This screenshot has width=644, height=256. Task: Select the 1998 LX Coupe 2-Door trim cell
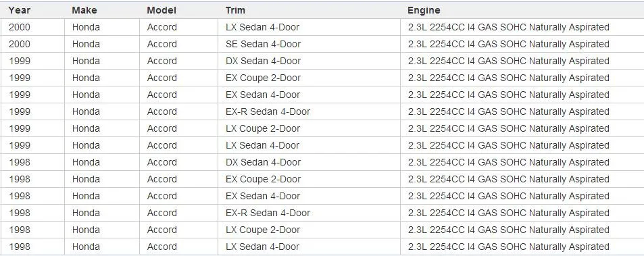click(x=309, y=230)
